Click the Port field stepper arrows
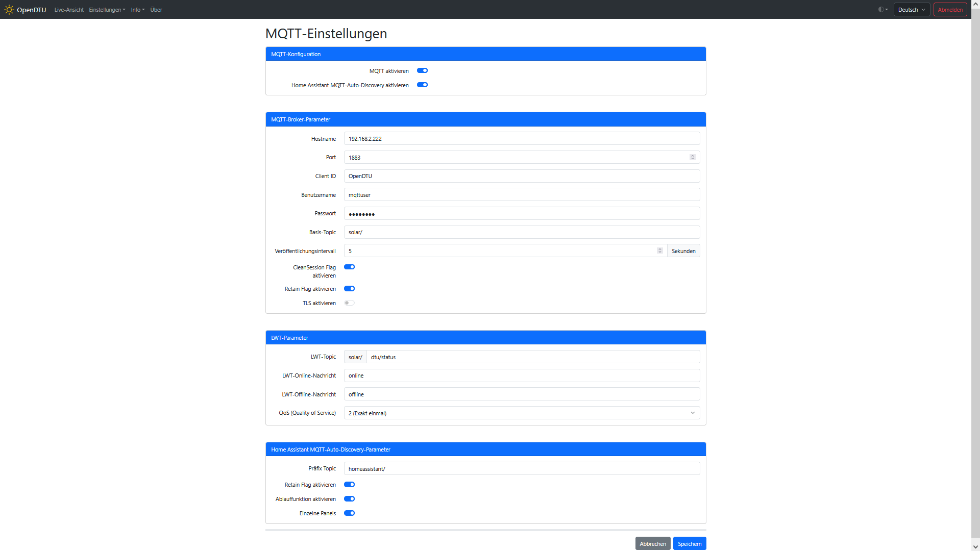 (x=693, y=157)
